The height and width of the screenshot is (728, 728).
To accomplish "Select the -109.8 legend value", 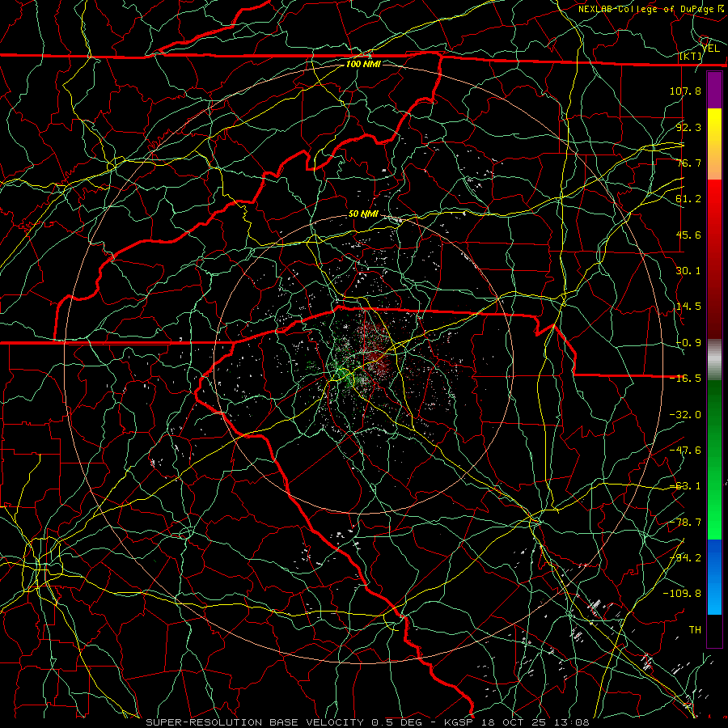I will [682, 594].
